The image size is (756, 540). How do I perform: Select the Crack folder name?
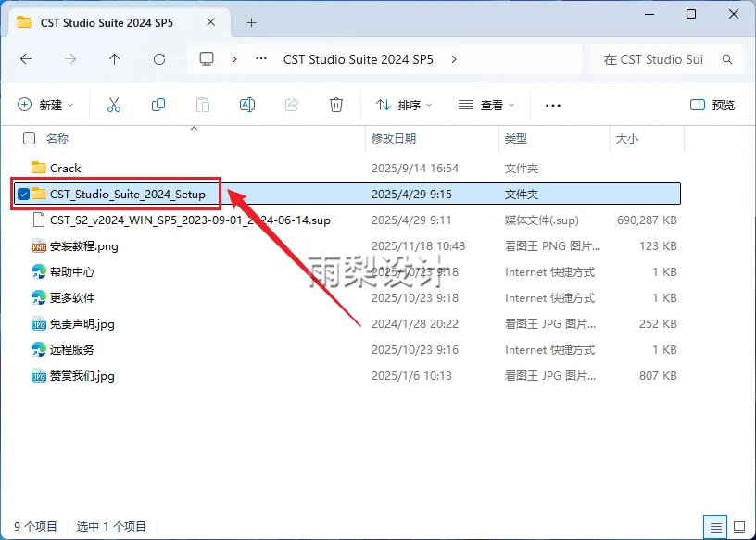click(x=65, y=169)
